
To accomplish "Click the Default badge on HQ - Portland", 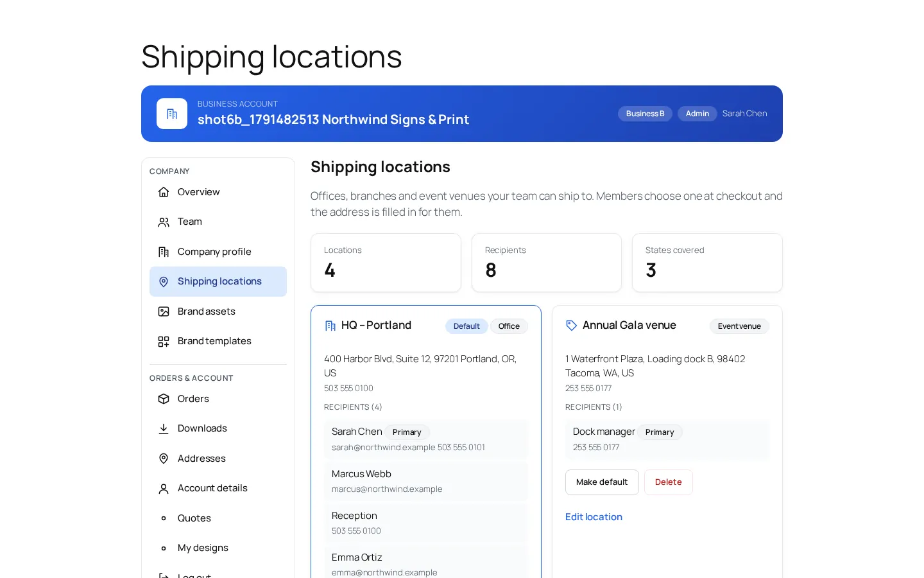I will pyautogui.click(x=466, y=326).
